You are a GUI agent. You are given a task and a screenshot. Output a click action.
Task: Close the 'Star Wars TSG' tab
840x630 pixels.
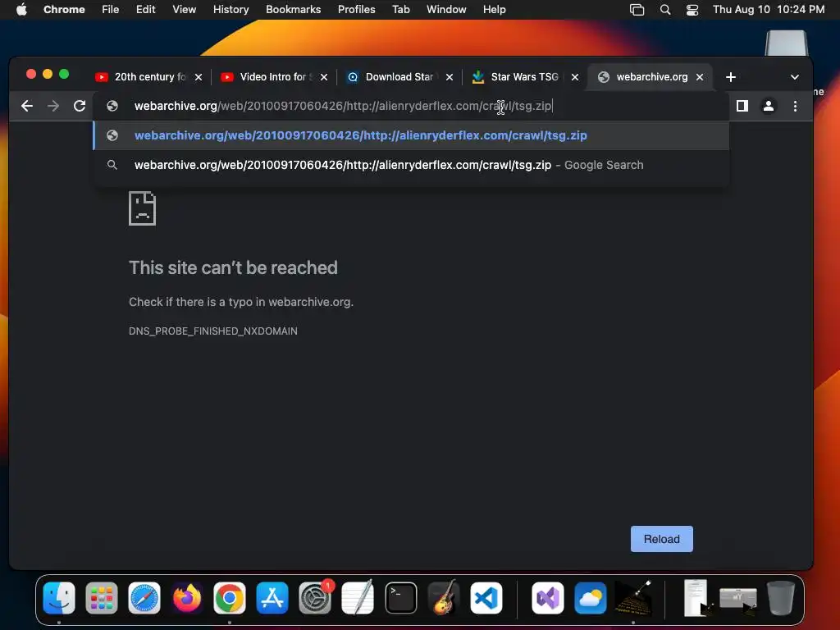[575, 77]
